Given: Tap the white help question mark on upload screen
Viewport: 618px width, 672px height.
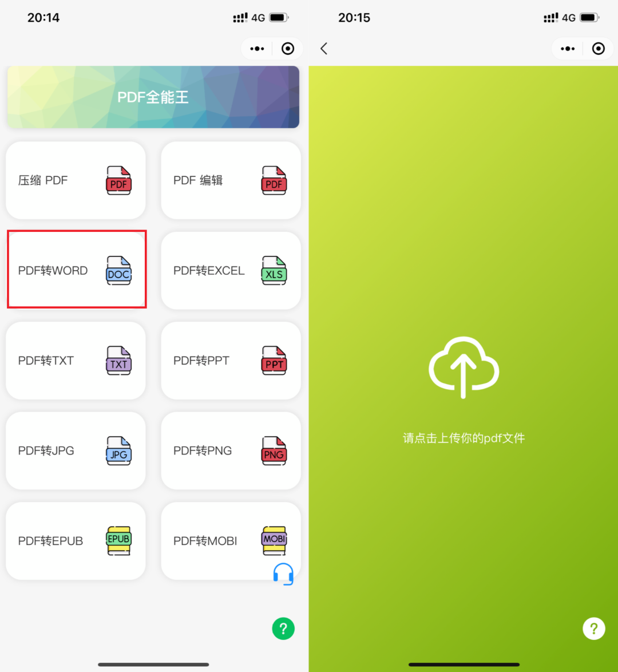Looking at the screenshot, I should [594, 628].
